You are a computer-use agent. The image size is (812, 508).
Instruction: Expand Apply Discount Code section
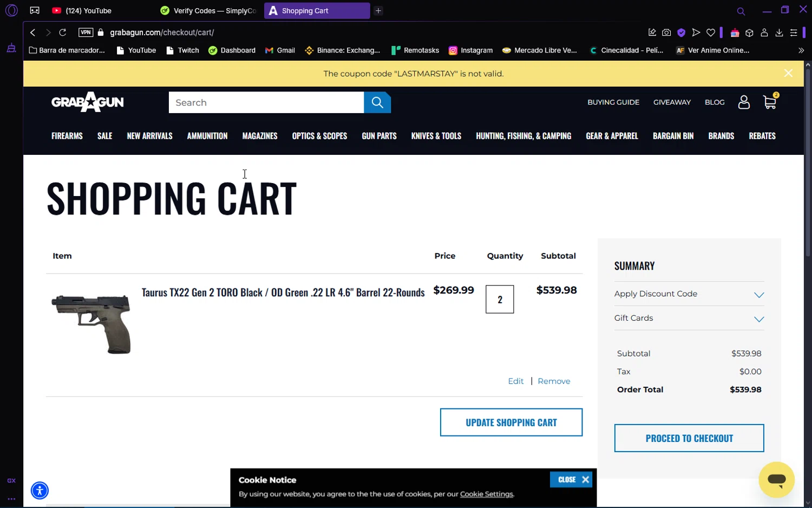point(689,294)
